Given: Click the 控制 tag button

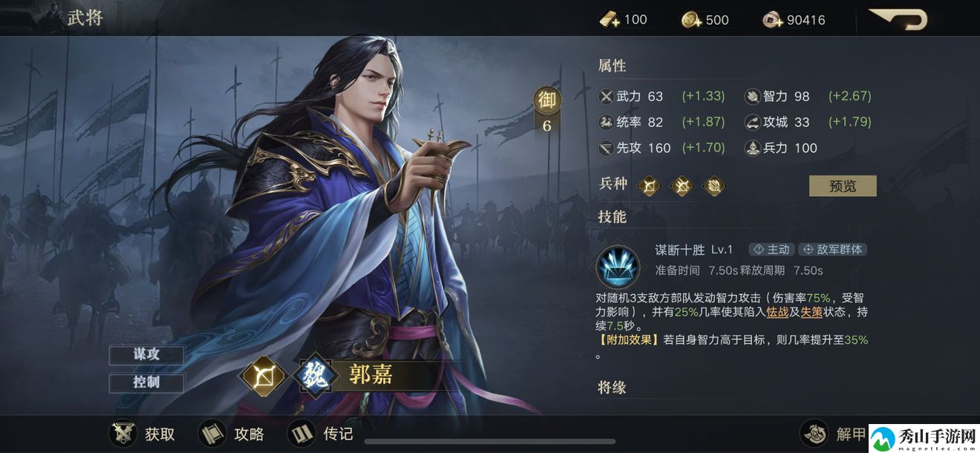Looking at the screenshot, I should pyautogui.click(x=146, y=383).
